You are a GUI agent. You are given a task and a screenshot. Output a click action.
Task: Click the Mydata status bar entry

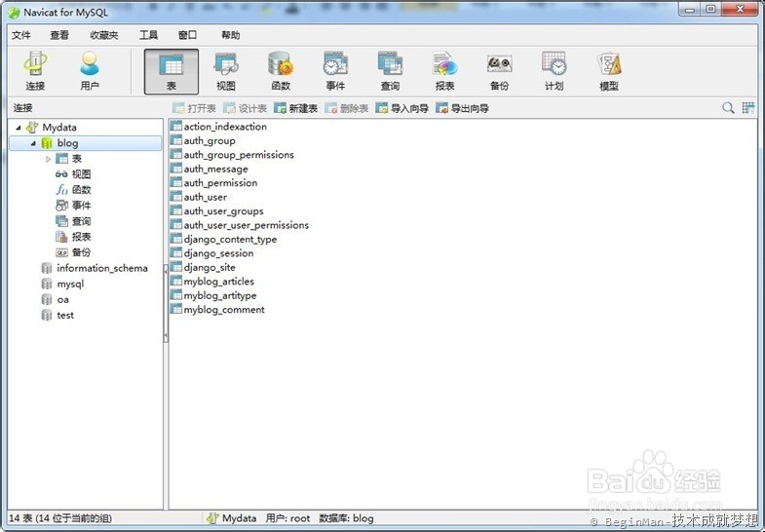[231, 518]
